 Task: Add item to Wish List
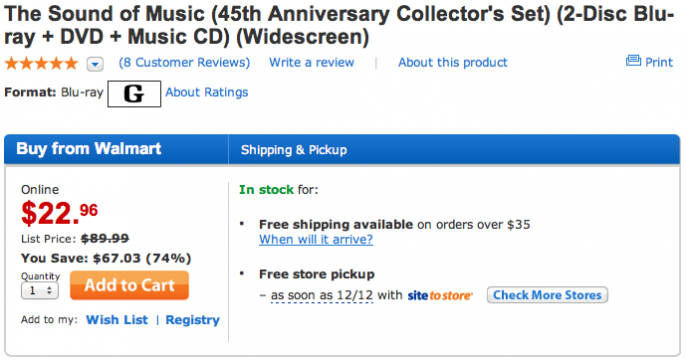(x=117, y=320)
